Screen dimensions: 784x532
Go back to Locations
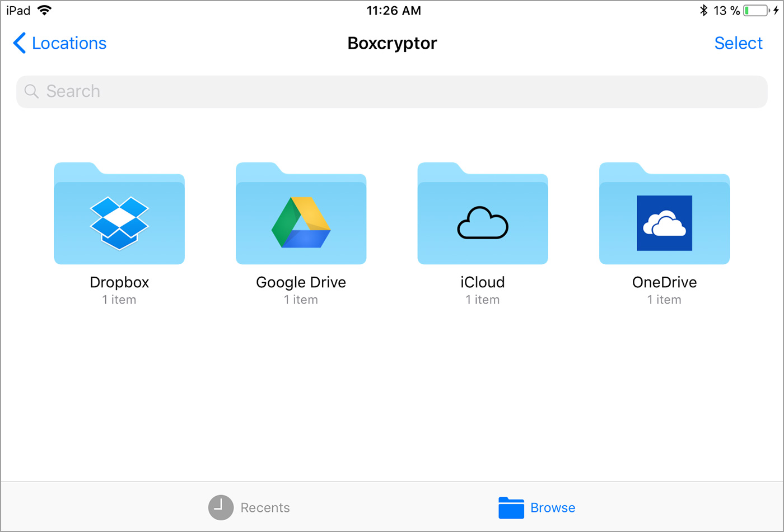[60, 43]
